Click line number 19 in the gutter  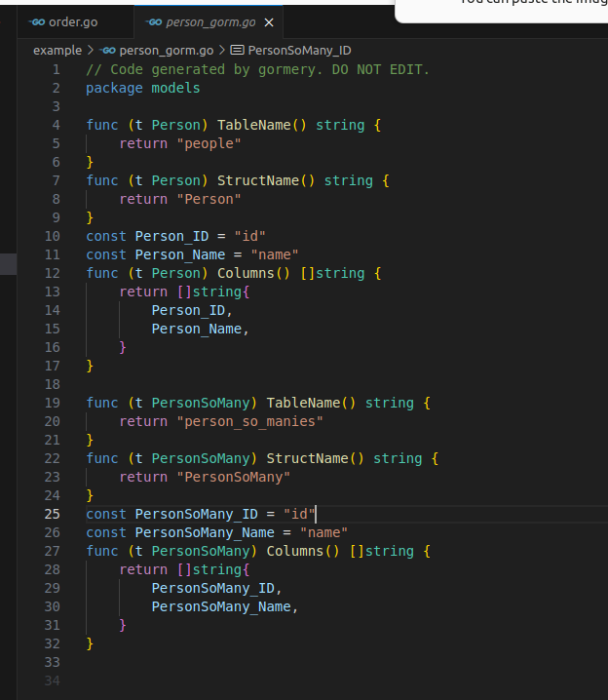pos(52,403)
